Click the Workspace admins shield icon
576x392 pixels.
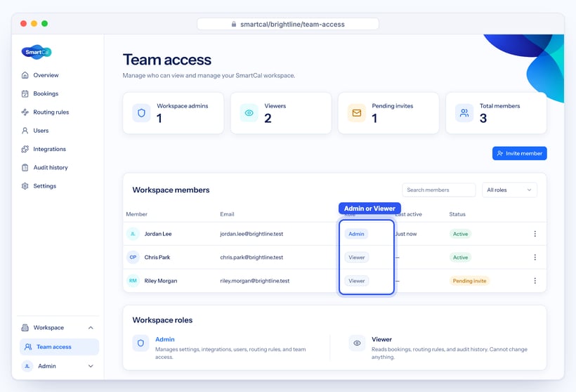pyautogui.click(x=141, y=113)
